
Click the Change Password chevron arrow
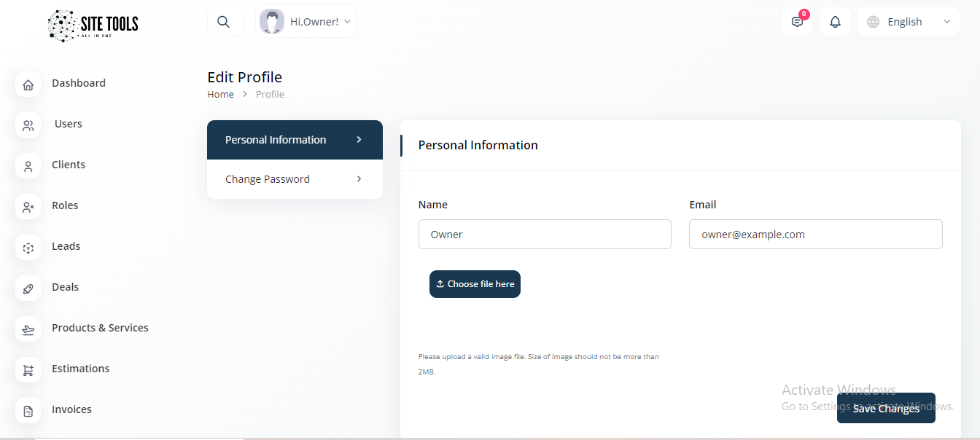(359, 179)
